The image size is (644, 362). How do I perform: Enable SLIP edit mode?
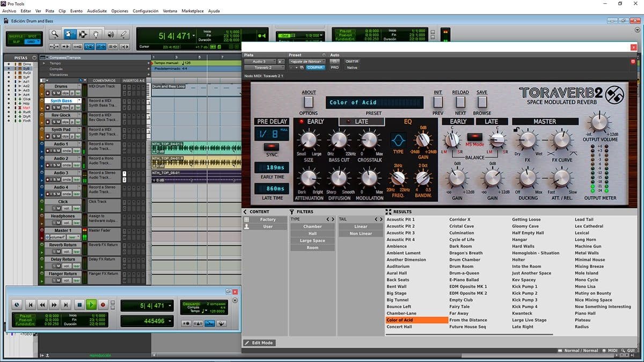pos(16,41)
